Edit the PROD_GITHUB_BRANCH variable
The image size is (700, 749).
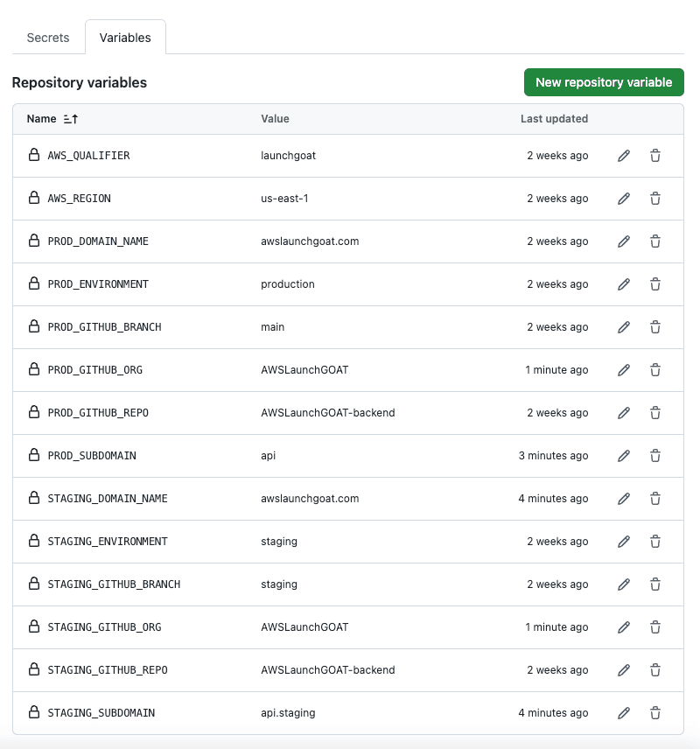(624, 327)
